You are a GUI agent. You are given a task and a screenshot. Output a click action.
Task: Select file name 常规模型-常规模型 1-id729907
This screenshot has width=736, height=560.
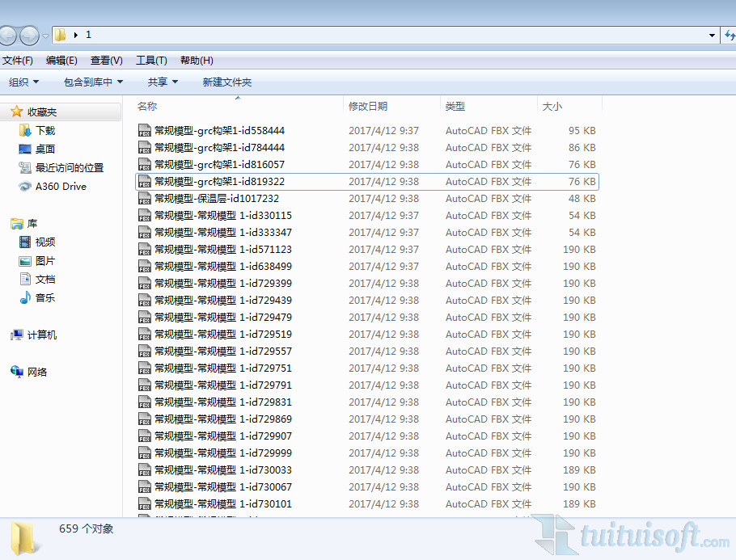pos(223,436)
